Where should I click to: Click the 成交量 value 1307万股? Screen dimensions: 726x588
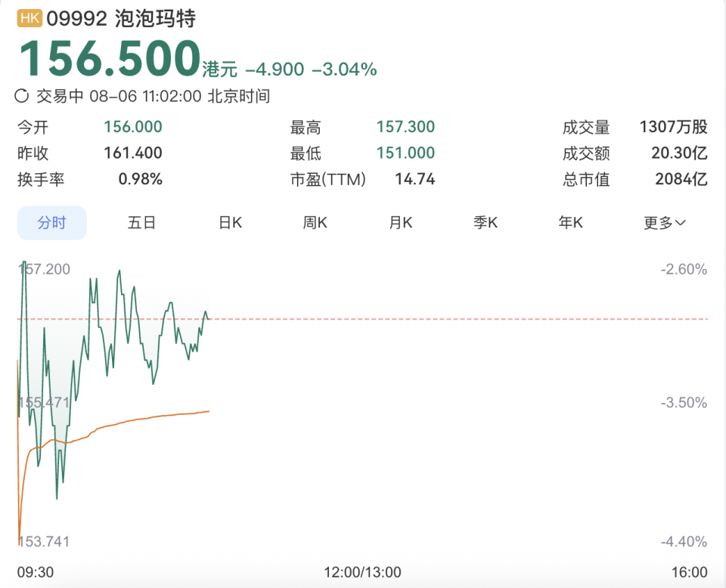pos(674,127)
